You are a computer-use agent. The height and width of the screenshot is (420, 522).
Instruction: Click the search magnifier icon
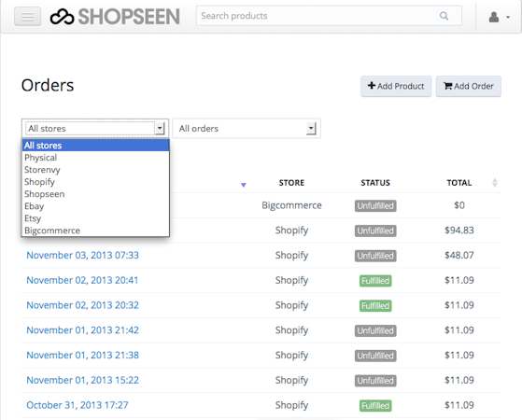[444, 16]
